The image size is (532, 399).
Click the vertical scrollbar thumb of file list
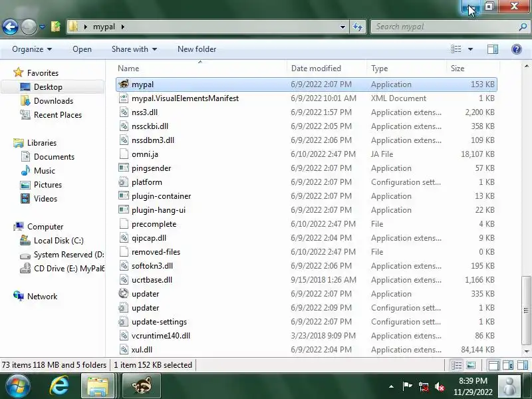point(526,310)
